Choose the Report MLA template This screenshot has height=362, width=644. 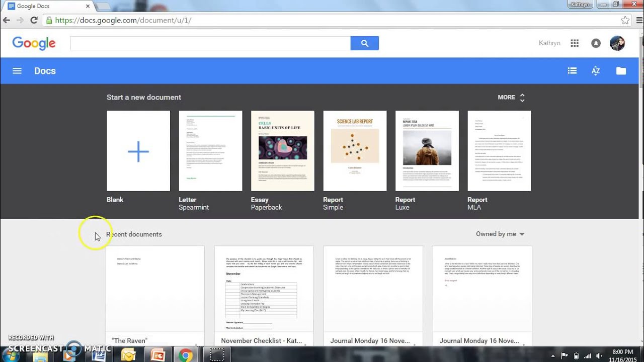point(499,151)
